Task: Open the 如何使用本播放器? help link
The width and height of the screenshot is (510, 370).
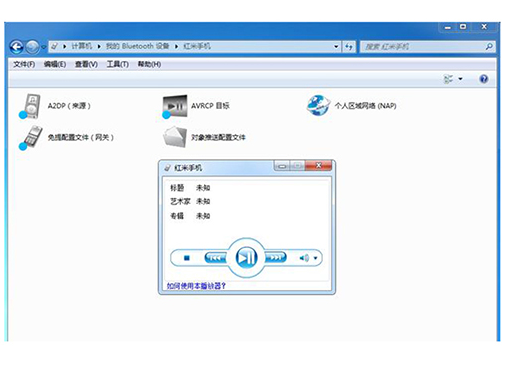Action: [196, 286]
